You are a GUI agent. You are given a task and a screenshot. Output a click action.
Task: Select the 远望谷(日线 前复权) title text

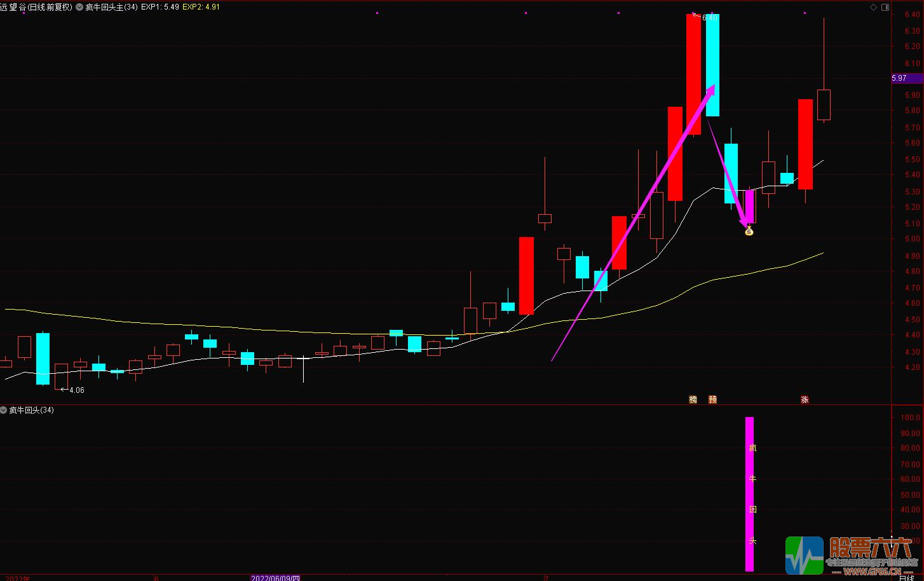click(x=36, y=7)
